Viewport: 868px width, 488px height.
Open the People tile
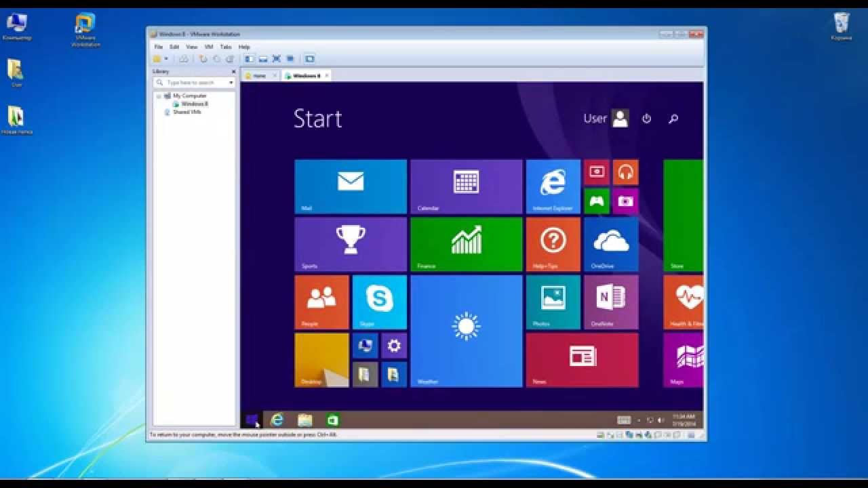coord(322,302)
